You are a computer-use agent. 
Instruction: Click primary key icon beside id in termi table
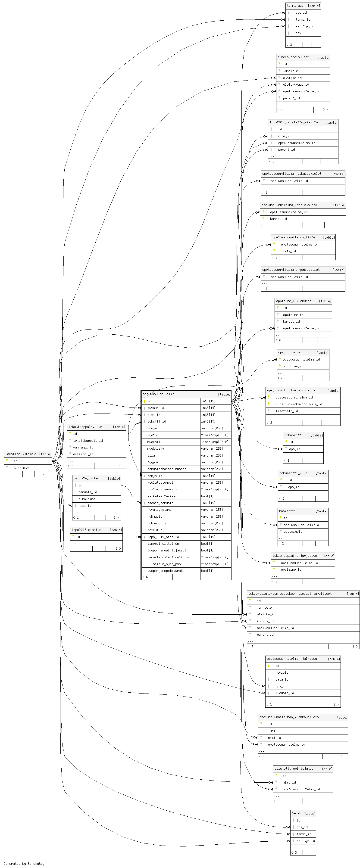point(294,821)
